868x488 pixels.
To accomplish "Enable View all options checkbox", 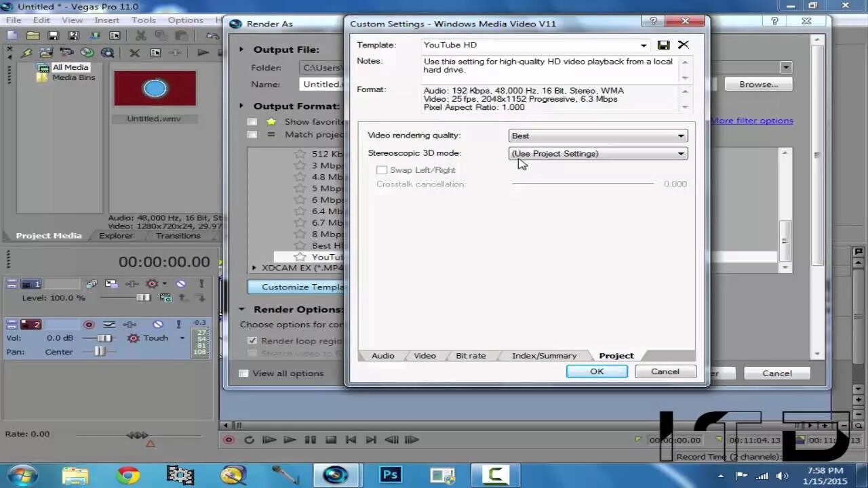I will (243, 373).
